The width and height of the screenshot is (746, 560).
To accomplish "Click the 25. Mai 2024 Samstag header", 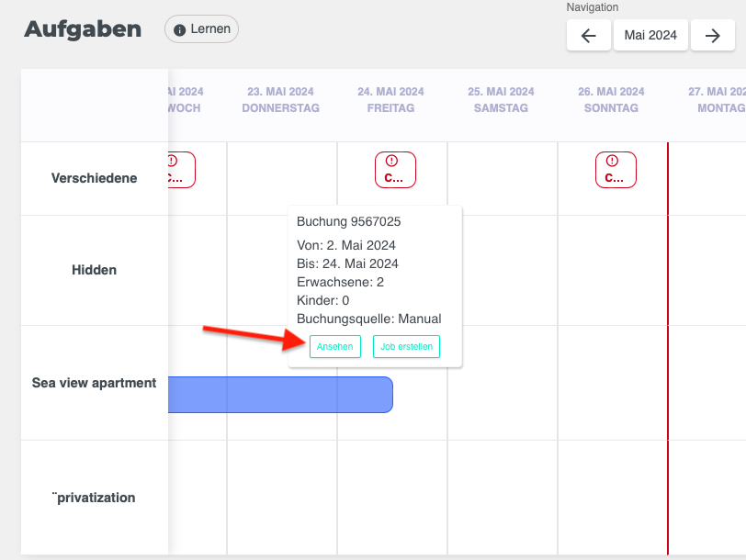I will tap(501, 100).
